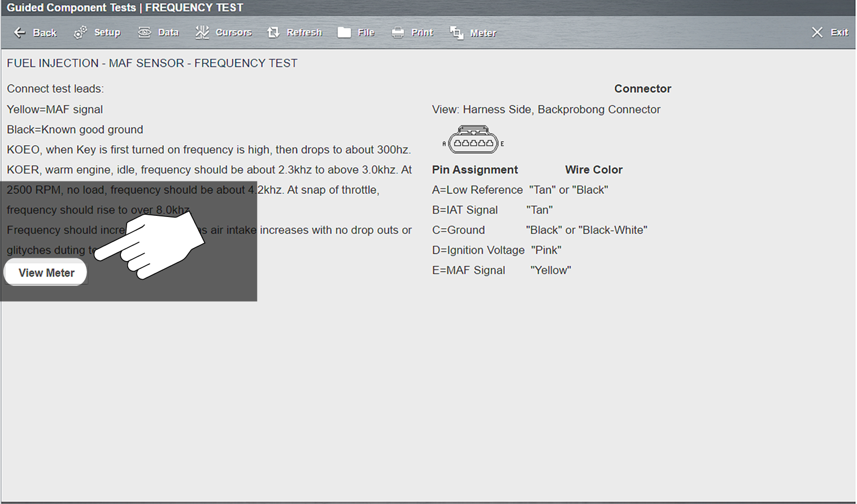Open the File folder icon
The image size is (857, 504).
[x=344, y=33]
